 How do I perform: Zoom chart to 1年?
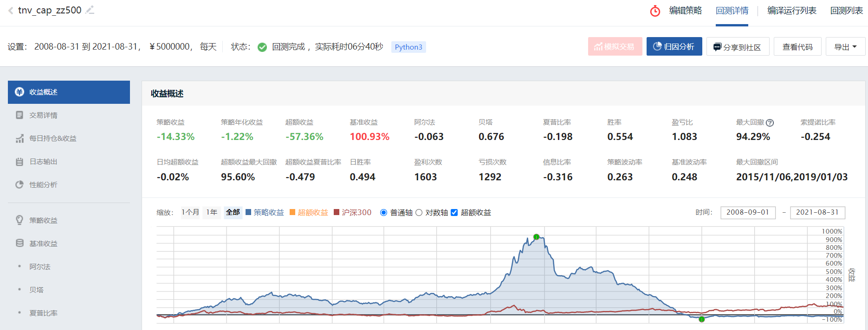tap(212, 212)
